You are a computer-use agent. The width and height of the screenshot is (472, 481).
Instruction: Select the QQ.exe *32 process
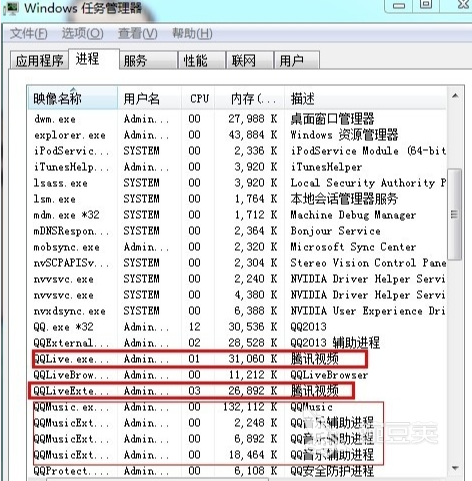click(237, 327)
